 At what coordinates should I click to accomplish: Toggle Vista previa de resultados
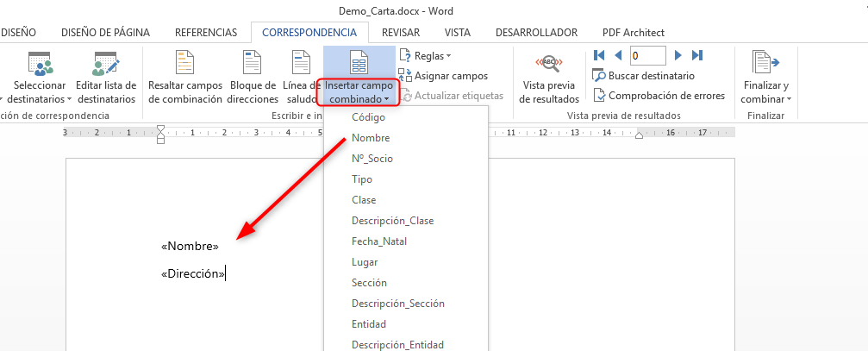[x=549, y=65]
